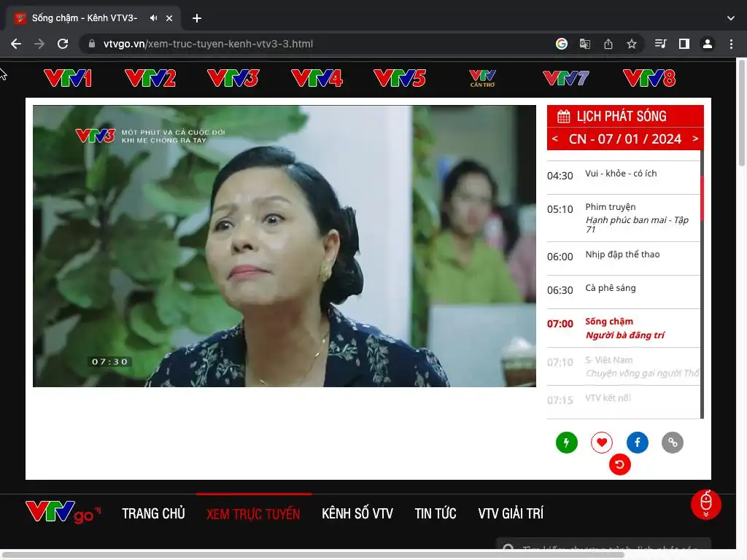Open media controls in toolbar
The height and width of the screenshot is (560, 747).
point(660,44)
